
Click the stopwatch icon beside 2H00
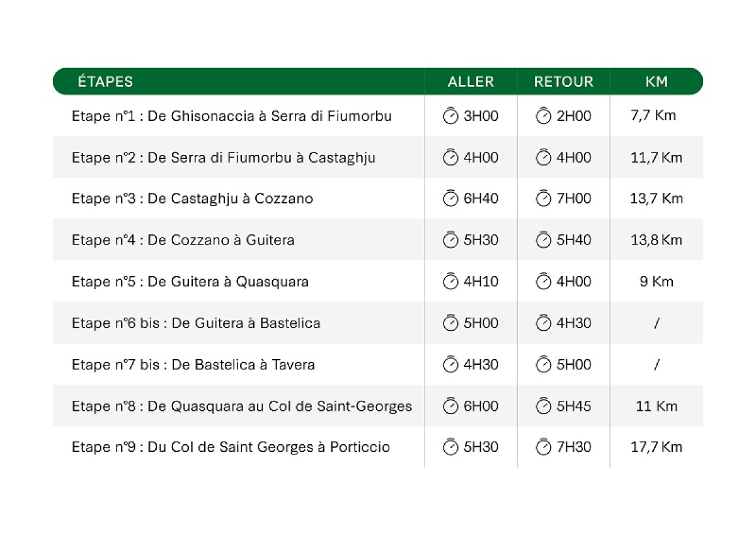[x=543, y=116]
